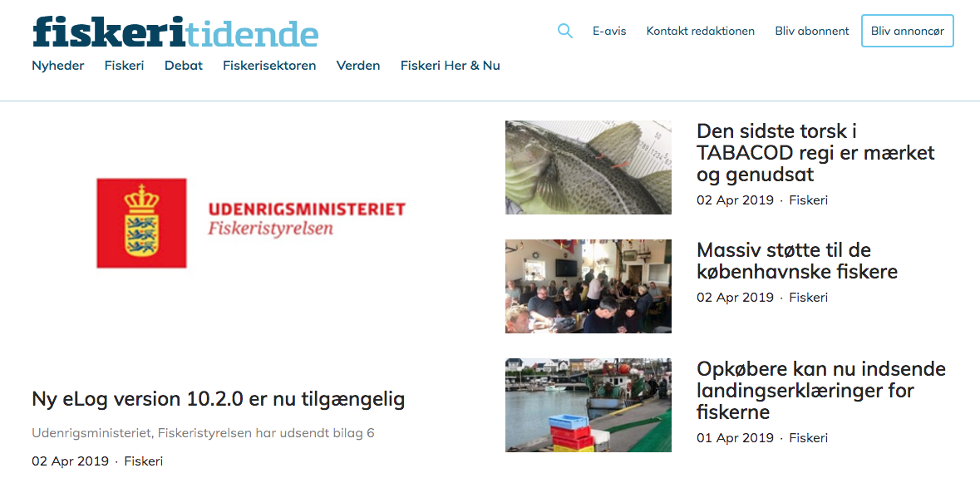This screenshot has width=980, height=488.
Task: Open the harbor fish crates thumbnail
Action: (588, 405)
